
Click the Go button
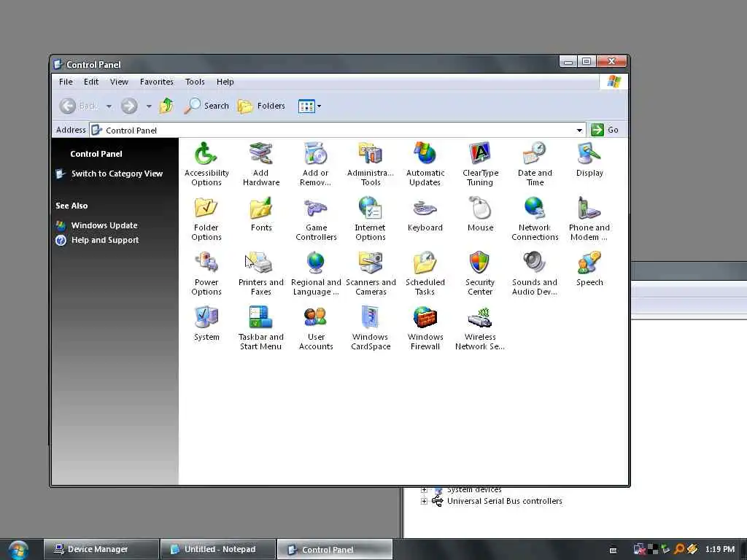(605, 130)
